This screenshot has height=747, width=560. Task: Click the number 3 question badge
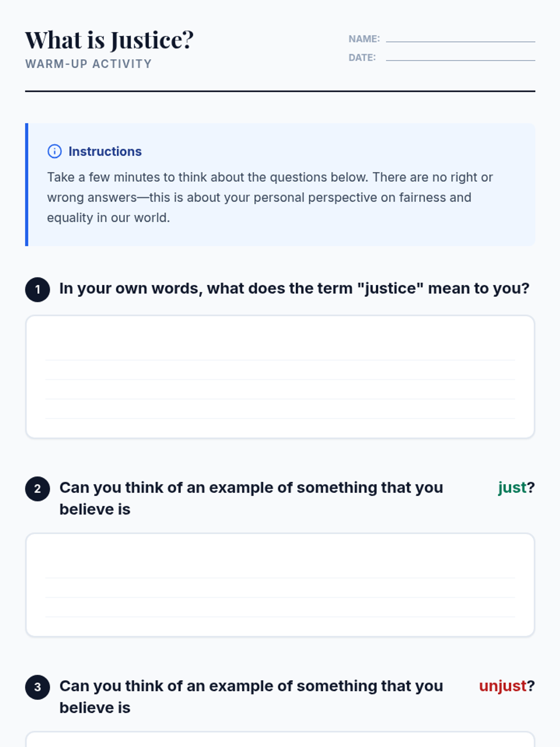coord(37,687)
